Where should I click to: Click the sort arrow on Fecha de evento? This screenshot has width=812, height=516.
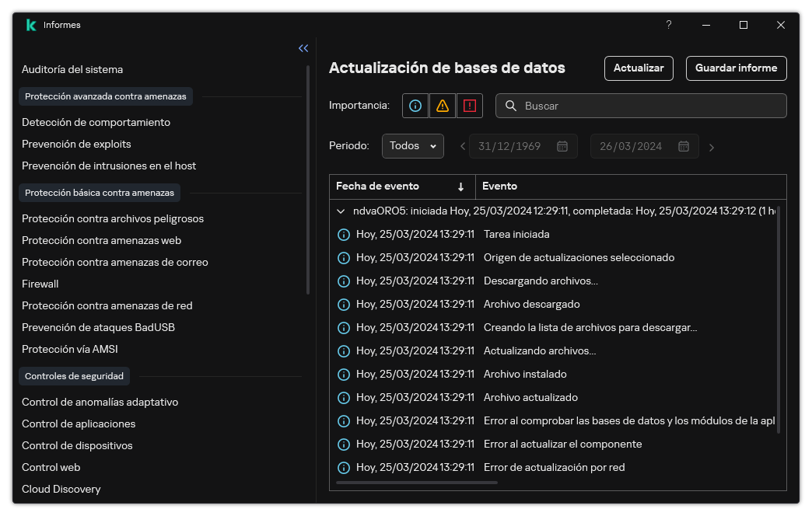coord(461,187)
